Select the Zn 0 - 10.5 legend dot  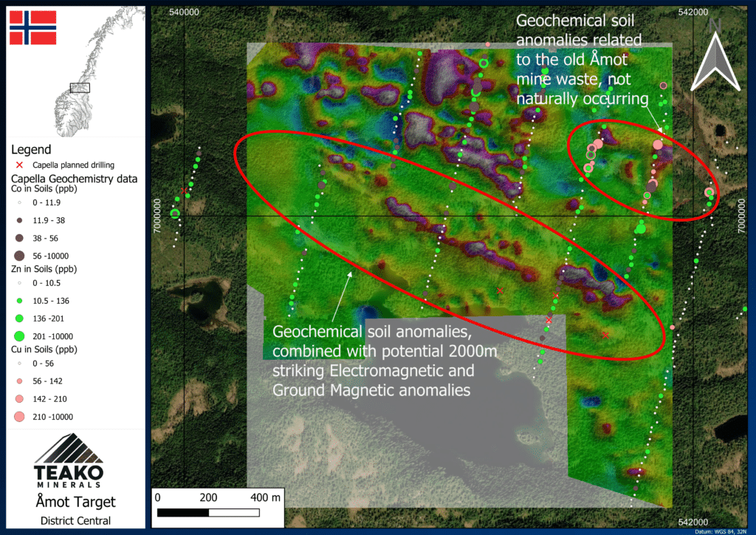click(x=19, y=283)
